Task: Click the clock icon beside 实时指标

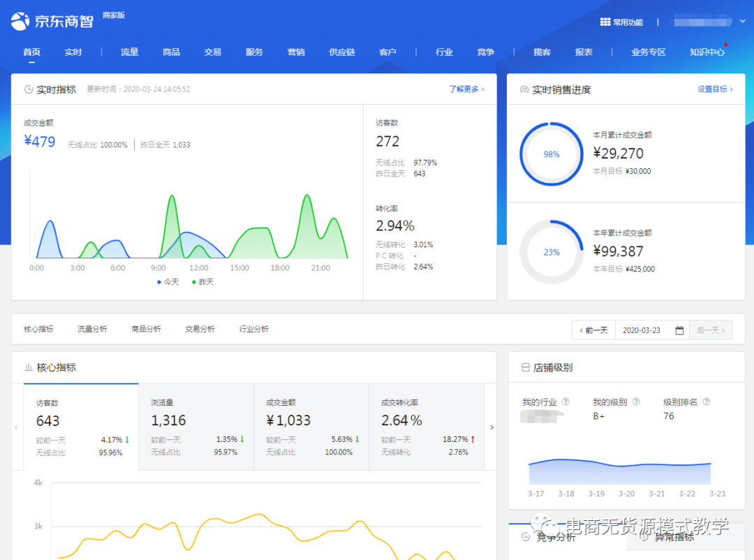Action: [x=29, y=89]
